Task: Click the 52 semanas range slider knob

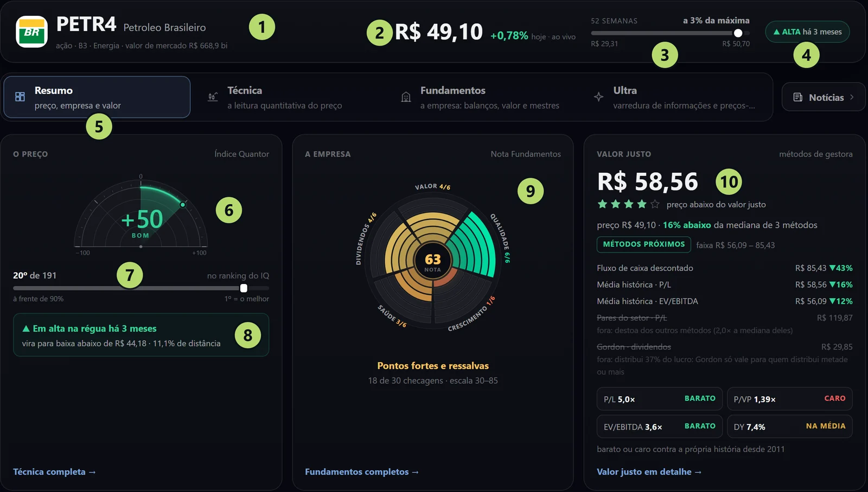Action: [x=738, y=33]
